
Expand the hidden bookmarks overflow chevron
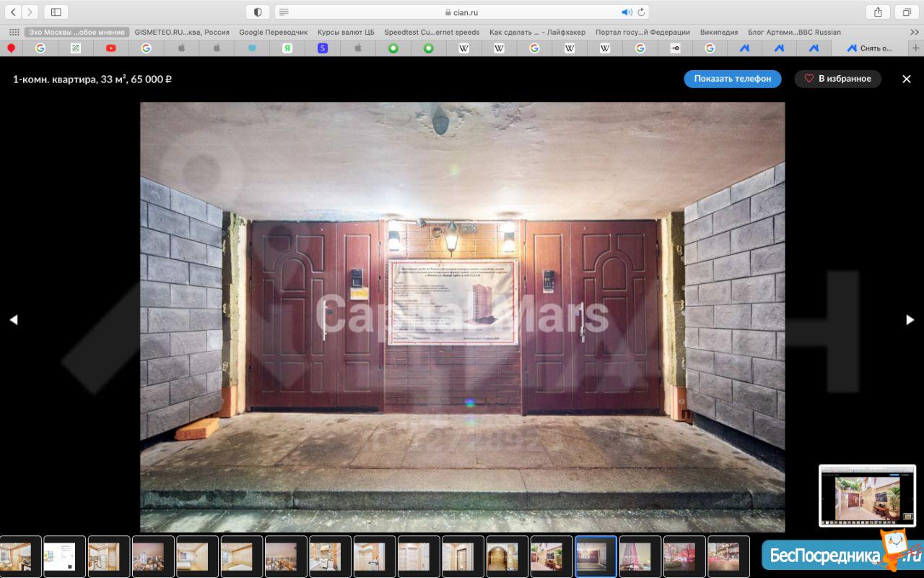914,33
